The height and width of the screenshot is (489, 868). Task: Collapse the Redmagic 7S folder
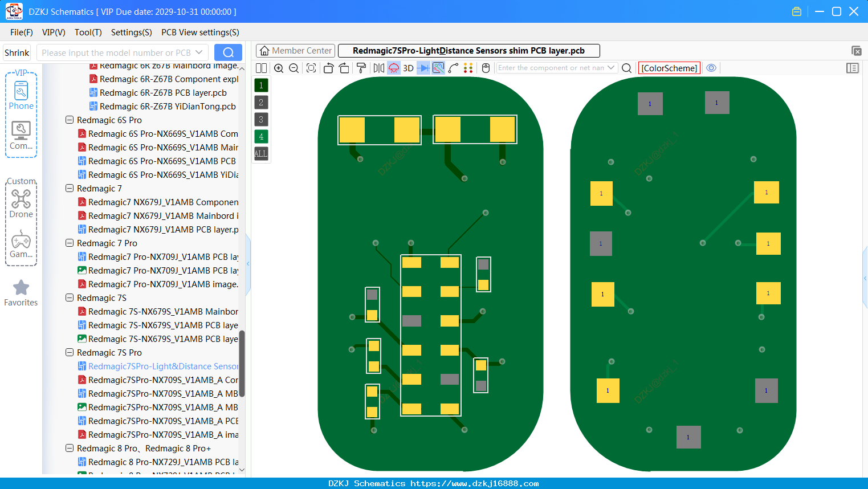[70, 298]
